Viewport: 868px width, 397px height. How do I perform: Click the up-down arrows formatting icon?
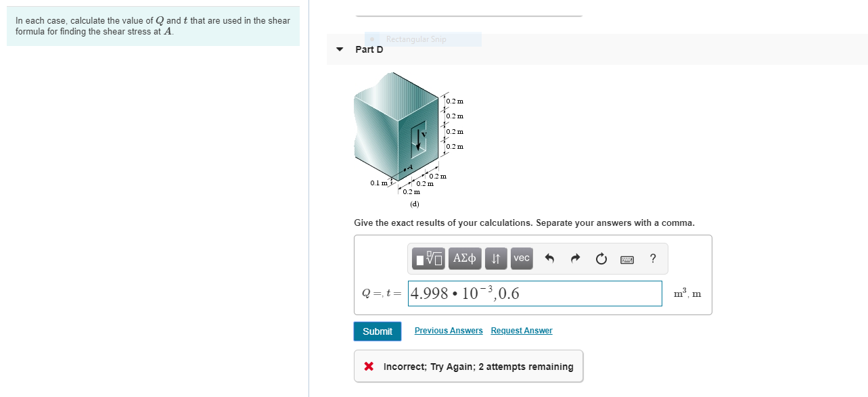[496, 258]
